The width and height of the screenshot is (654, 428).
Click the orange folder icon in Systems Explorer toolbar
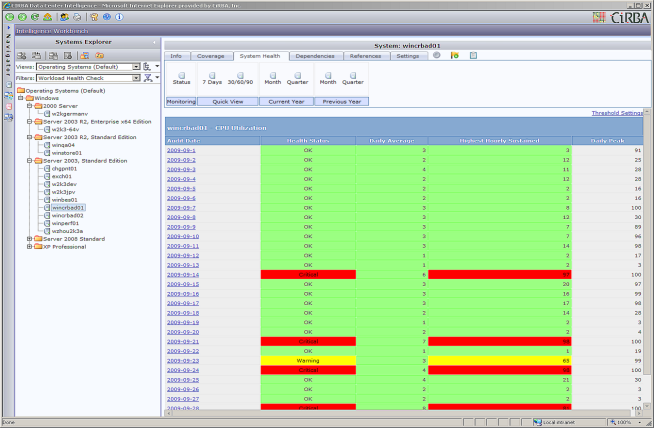[99, 55]
